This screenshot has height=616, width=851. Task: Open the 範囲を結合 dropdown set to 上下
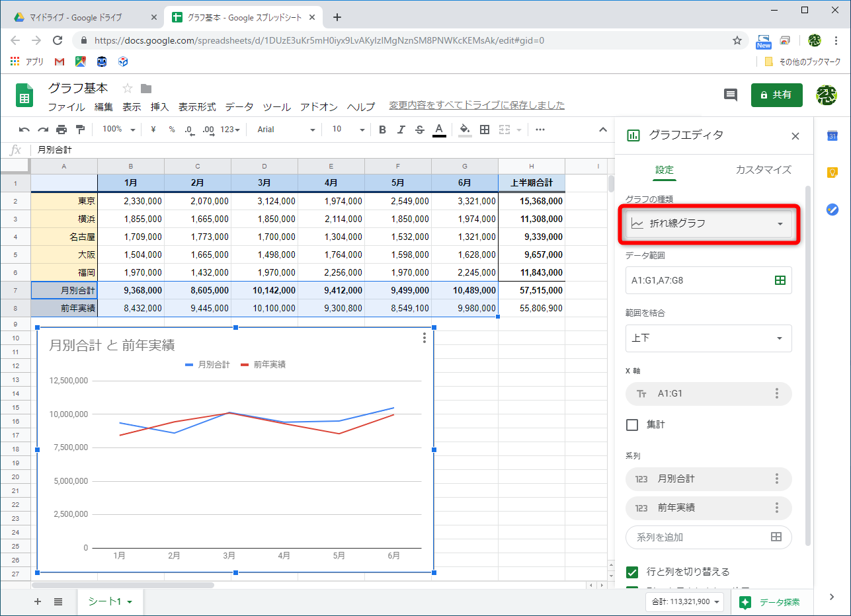(x=708, y=338)
